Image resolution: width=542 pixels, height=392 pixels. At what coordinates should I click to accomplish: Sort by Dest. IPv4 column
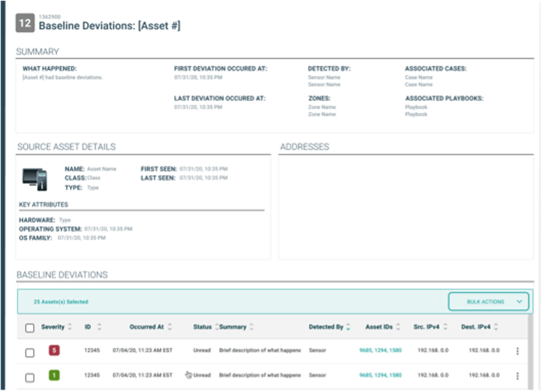click(x=496, y=327)
